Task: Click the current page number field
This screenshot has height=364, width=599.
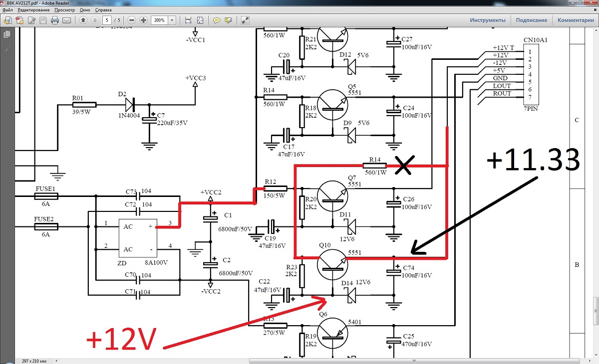Action: 107,20
